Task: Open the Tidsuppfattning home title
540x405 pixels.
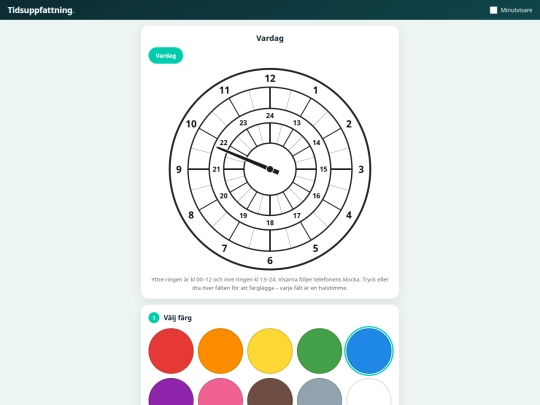Action: click(x=41, y=10)
